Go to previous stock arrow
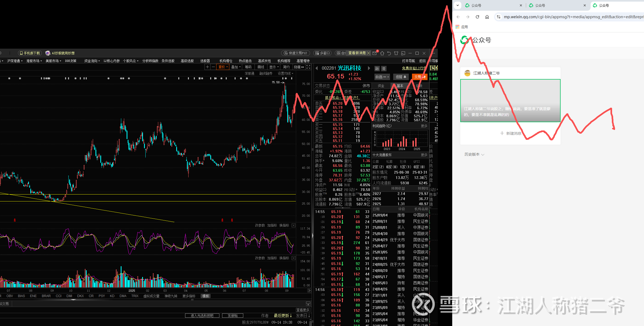Viewport: 644px width, 326px height. pos(317,68)
